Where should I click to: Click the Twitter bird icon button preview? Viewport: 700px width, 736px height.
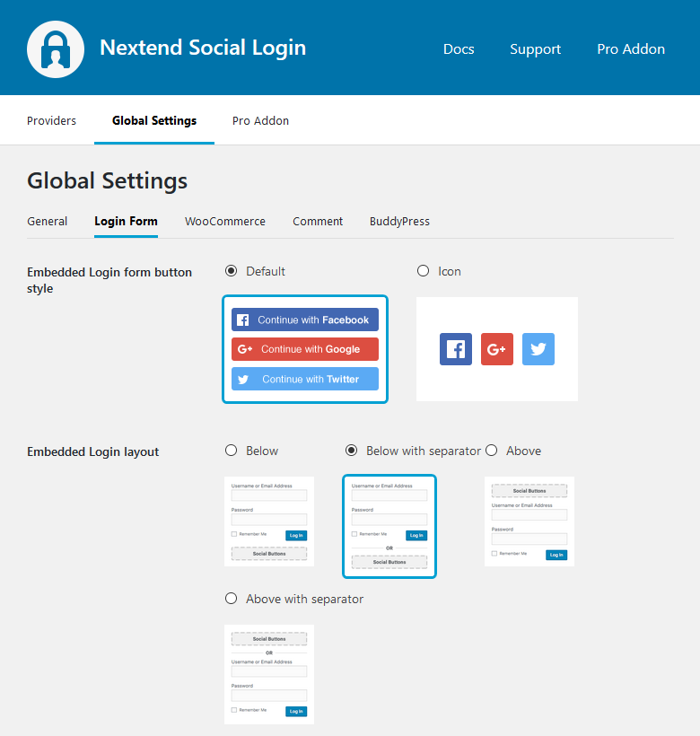(x=538, y=349)
